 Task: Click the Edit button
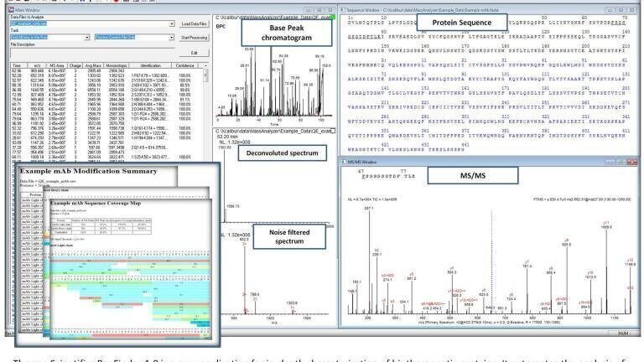[x=195, y=53]
